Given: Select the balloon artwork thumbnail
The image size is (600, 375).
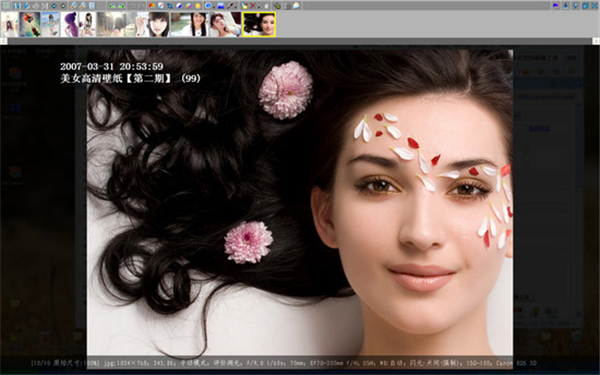Looking at the screenshot, I should (x=30, y=24).
